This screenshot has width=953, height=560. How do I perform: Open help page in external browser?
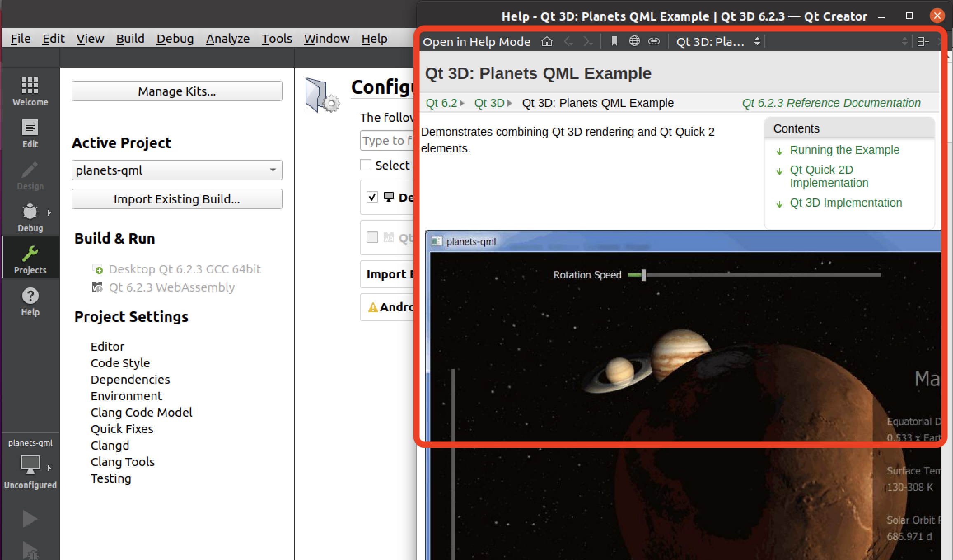[635, 42]
